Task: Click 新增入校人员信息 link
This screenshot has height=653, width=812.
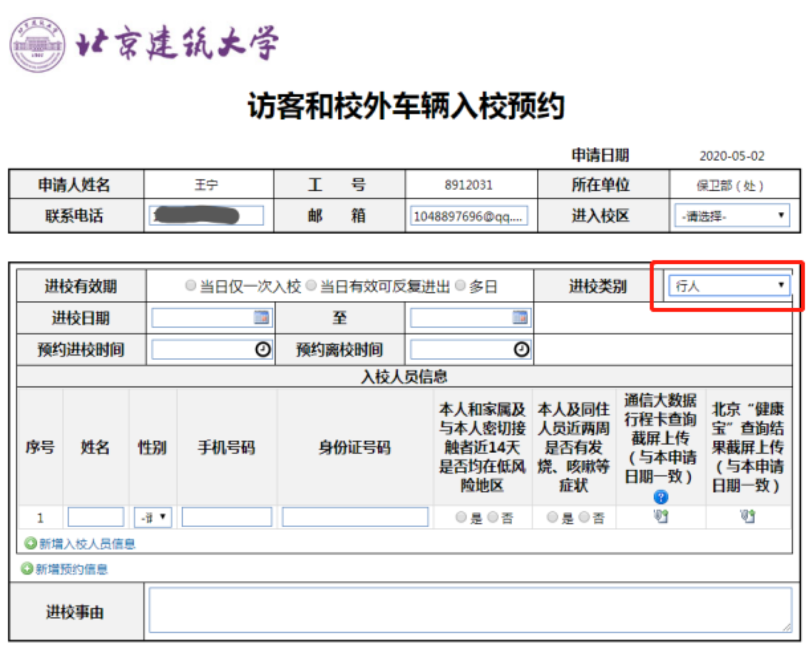Action: [x=87, y=543]
